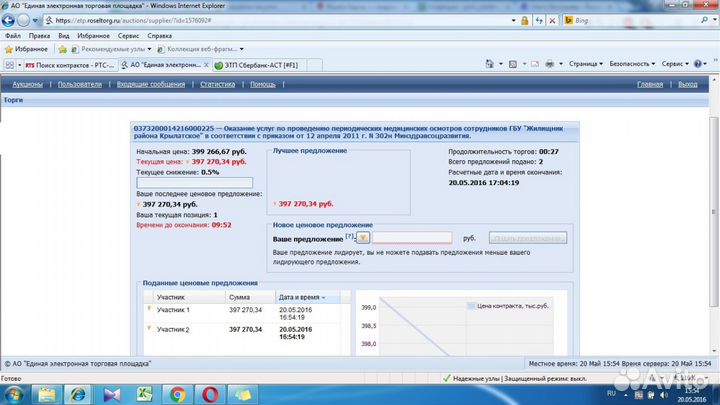Open the Excel icon in taskbar
The width and height of the screenshot is (720, 405).
point(143,394)
